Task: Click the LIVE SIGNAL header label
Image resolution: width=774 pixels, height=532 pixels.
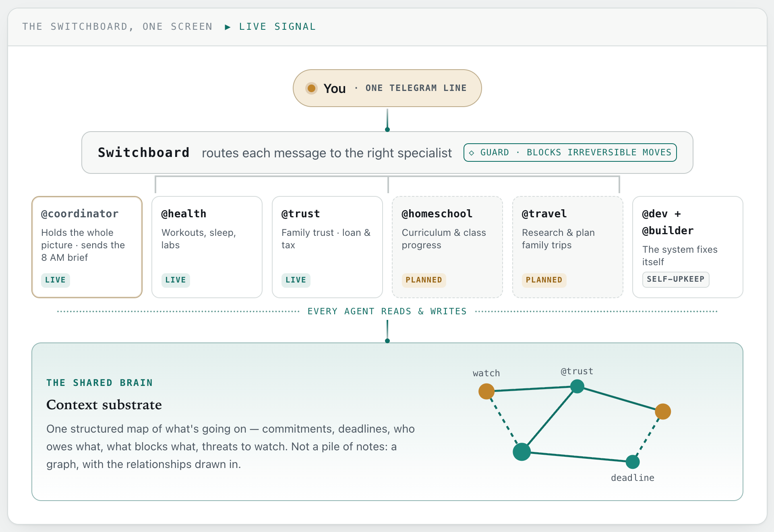Action: point(277,27)
